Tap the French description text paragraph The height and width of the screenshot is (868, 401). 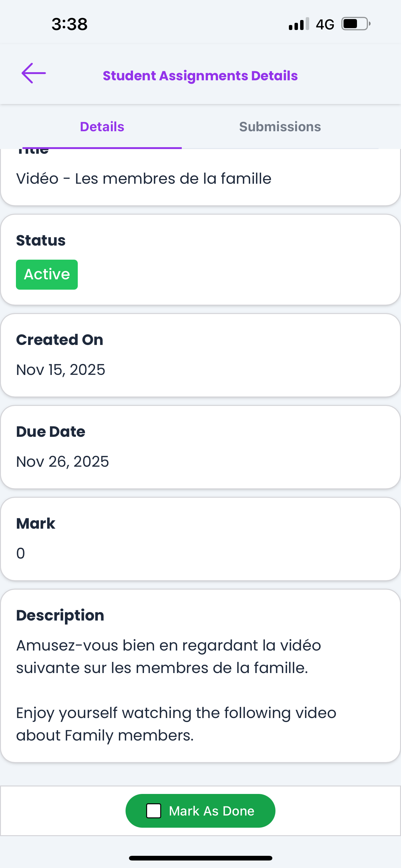click(x=168, y=656)
